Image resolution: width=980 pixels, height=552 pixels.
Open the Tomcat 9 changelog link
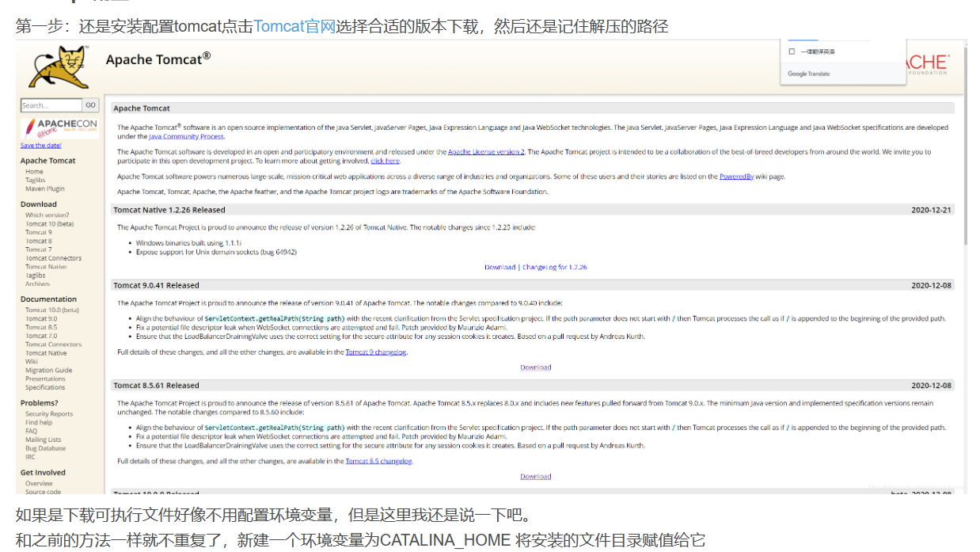click(376, 352)
